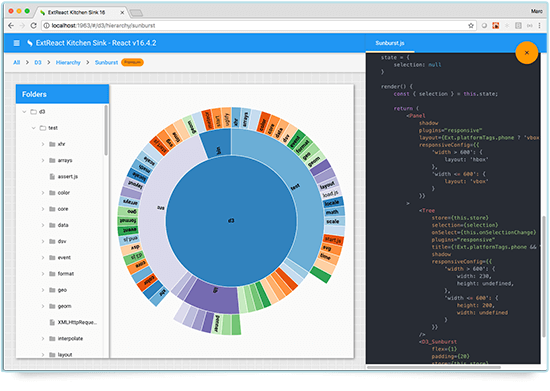Click the XMLHttpReque... file icon
This screenshot has height=391, width=550.
[x=52, y=322]
